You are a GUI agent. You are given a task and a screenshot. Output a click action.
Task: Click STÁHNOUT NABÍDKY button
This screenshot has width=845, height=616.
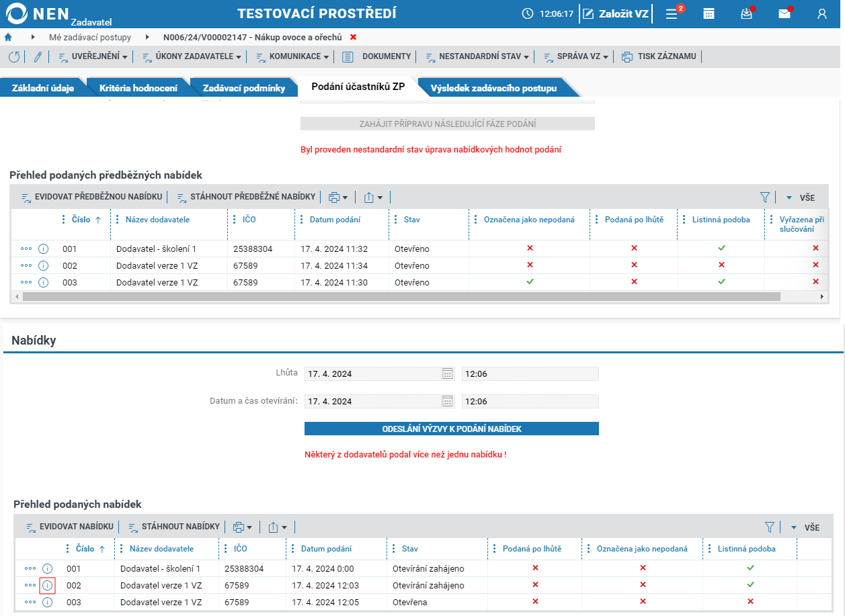[174, 527]
